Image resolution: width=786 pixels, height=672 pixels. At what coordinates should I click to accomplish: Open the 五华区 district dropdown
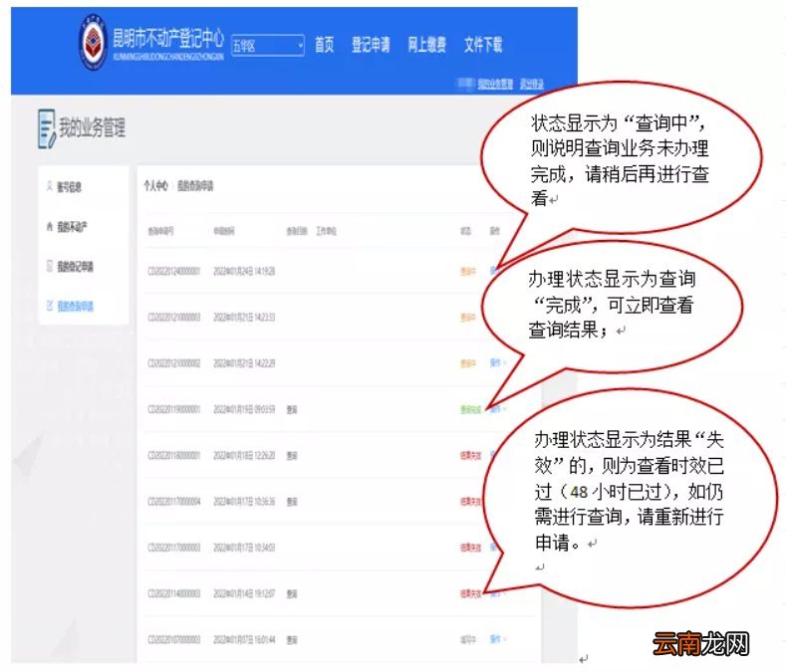click(268, 46)
